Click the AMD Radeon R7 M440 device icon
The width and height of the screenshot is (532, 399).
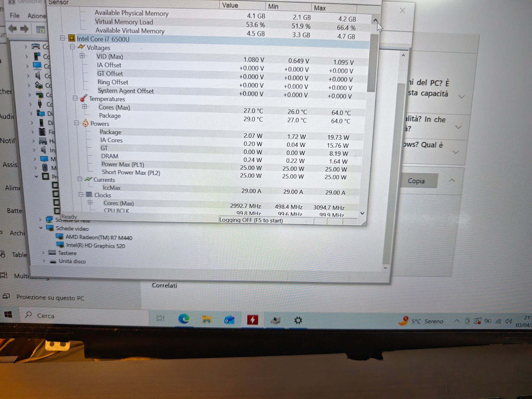coord(60,236)
